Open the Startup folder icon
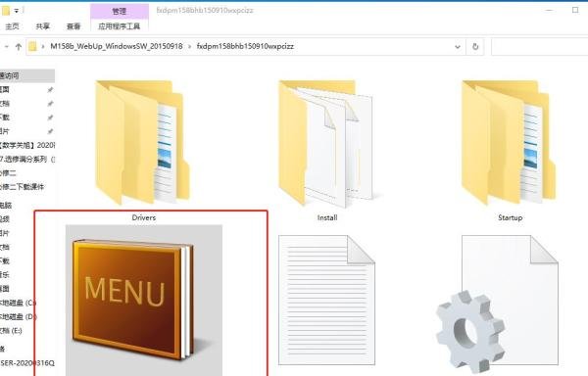The image size is (588, 376). (x=509, y=142)
